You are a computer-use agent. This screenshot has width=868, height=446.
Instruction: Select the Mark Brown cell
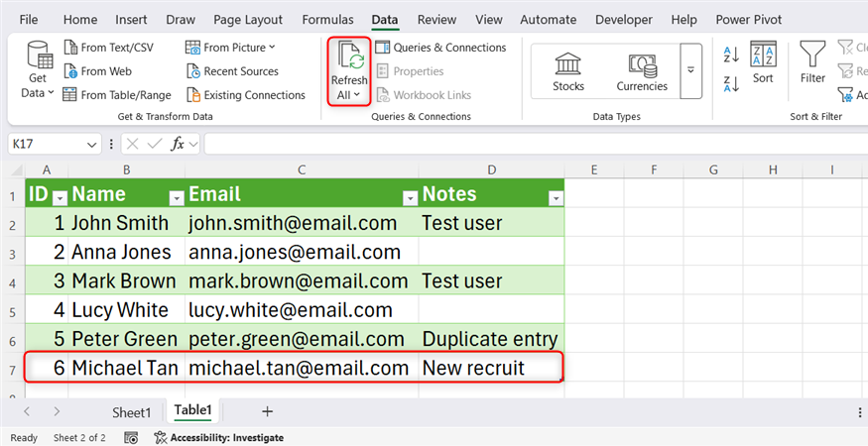pyautogui.click(x=126, y=281)
